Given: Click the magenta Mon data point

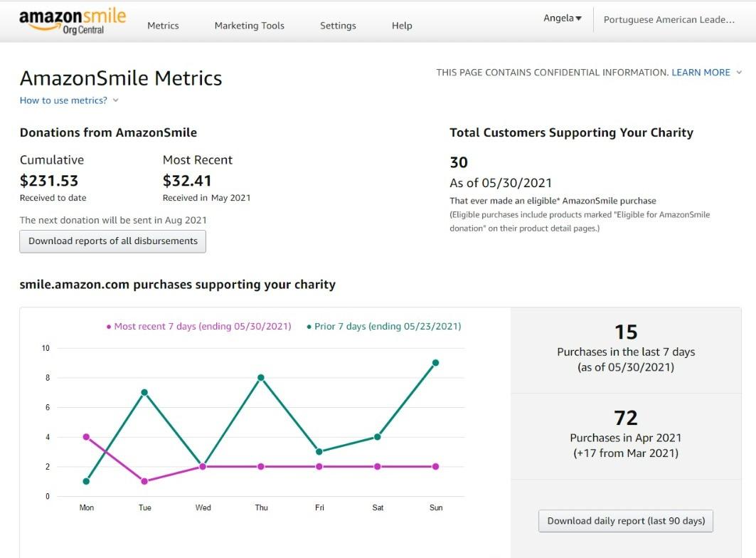Looking at the screenshot, I should click(x=86, y=437).
